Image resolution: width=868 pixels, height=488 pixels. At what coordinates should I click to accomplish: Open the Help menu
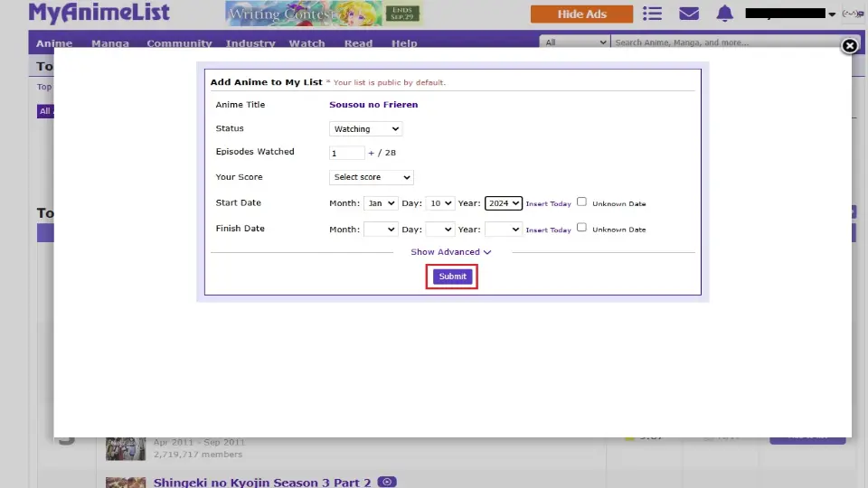tap(404, 43)
